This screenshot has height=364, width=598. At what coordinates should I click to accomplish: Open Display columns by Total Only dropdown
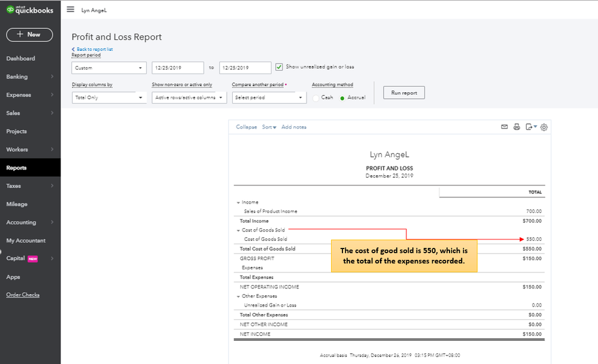(109, 98)
